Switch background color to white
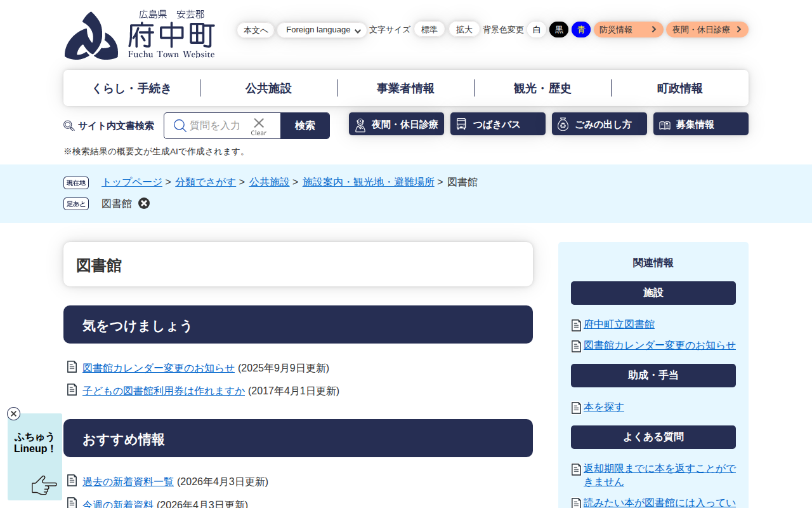This screenshot has height=508, width=812. pos(537,30)
